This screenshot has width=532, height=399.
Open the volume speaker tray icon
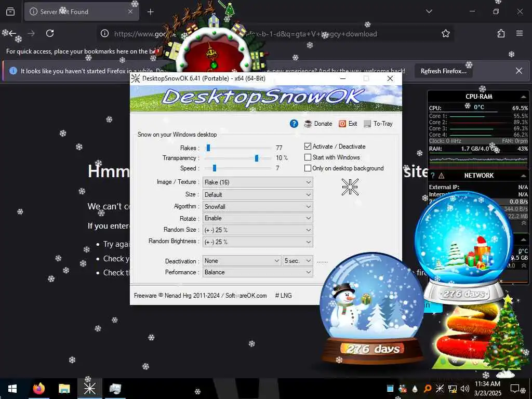(x=464, y=389)
